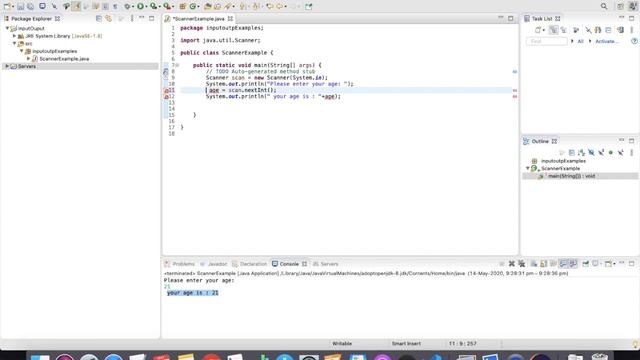The width and height of the screenshot is (640, 360).
Task: Click the New file toolbar icon
Action: pyautogui.click(x=7, y=6)
